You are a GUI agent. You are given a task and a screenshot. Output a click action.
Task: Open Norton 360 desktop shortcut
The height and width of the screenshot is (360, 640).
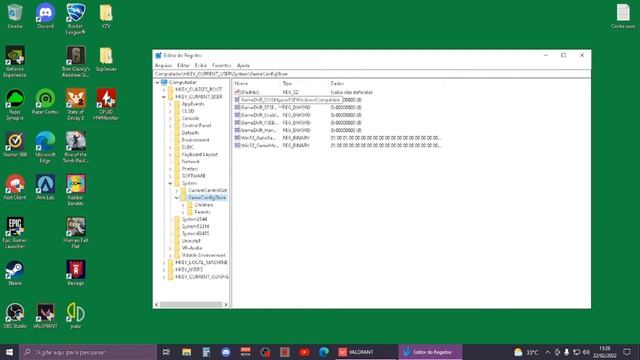point(15,144)
